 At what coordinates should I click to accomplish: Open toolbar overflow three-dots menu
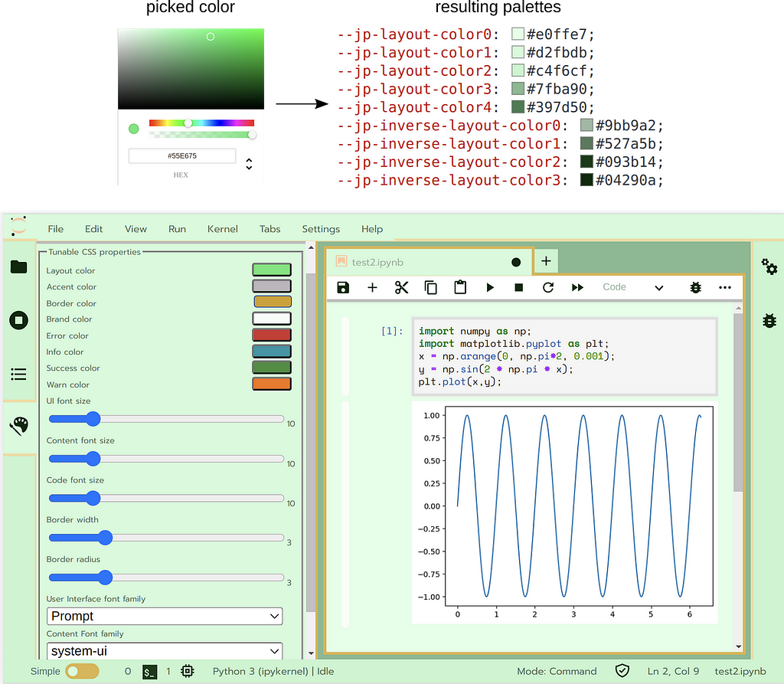724,287
